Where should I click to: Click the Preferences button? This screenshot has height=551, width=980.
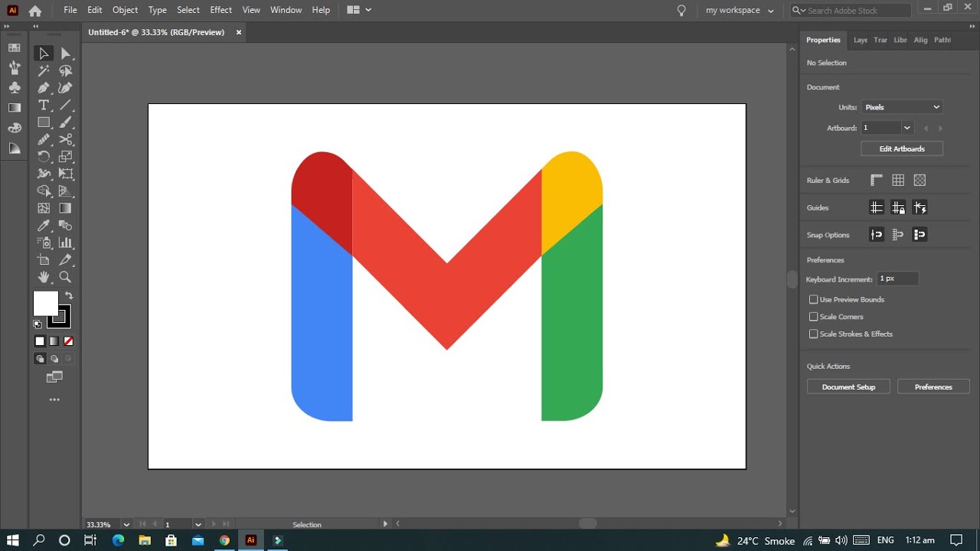coord(933,387)
